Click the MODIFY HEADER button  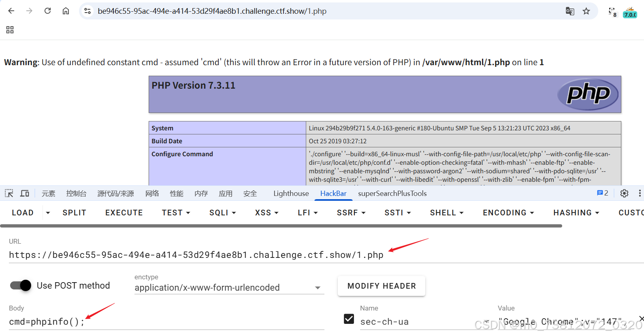click(382, 286)
